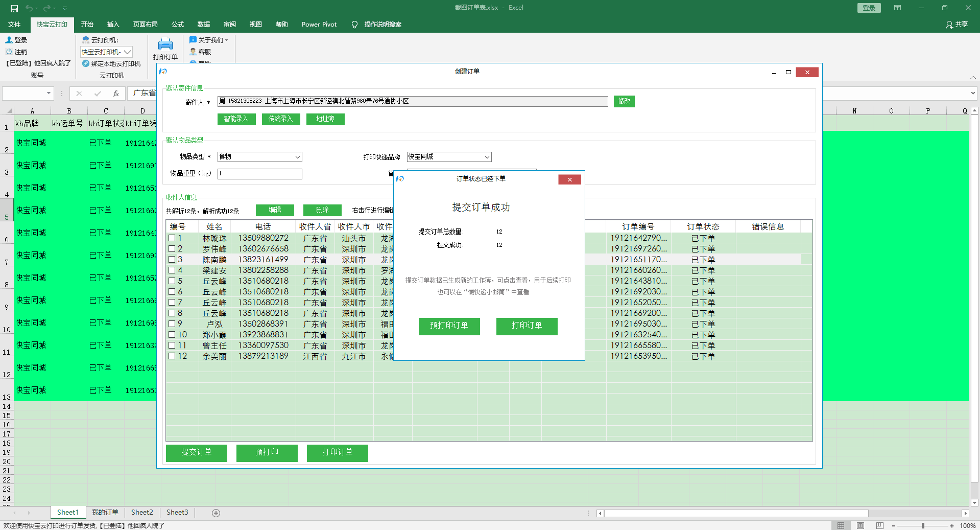Open the Power Pivot ribbon tab

(319, 25)
